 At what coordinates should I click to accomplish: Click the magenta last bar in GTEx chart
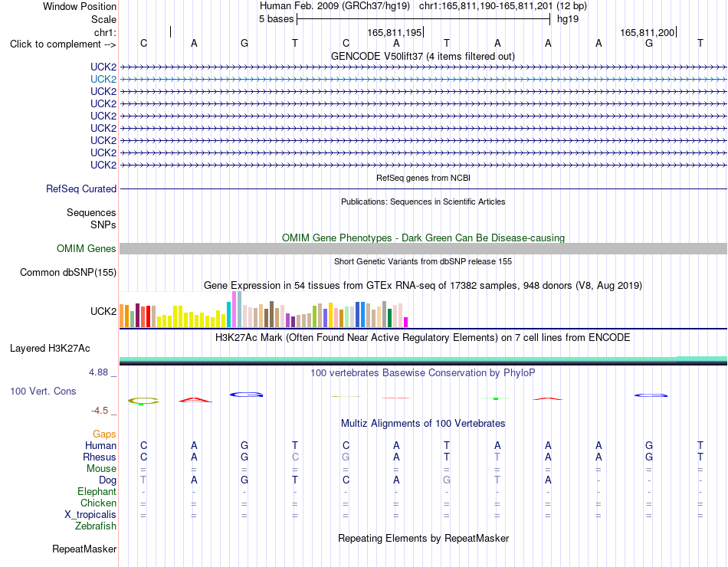click(406, 323)
